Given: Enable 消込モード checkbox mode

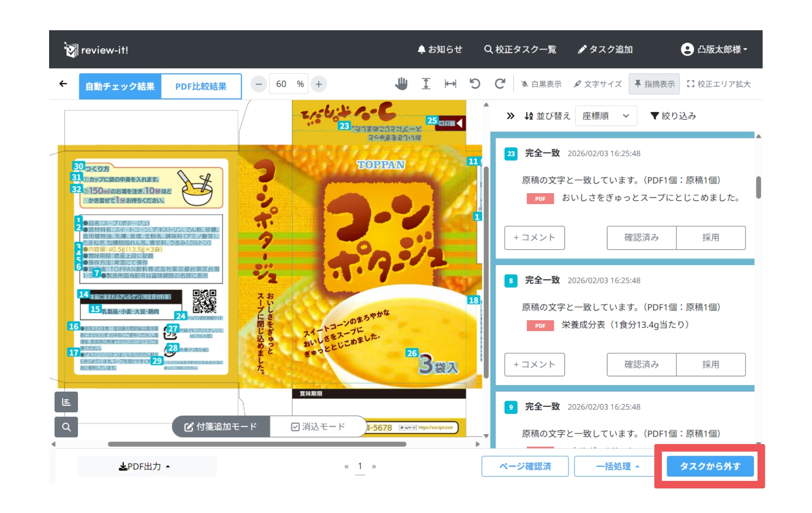Looking at the screenshot, I should point(318,427).
